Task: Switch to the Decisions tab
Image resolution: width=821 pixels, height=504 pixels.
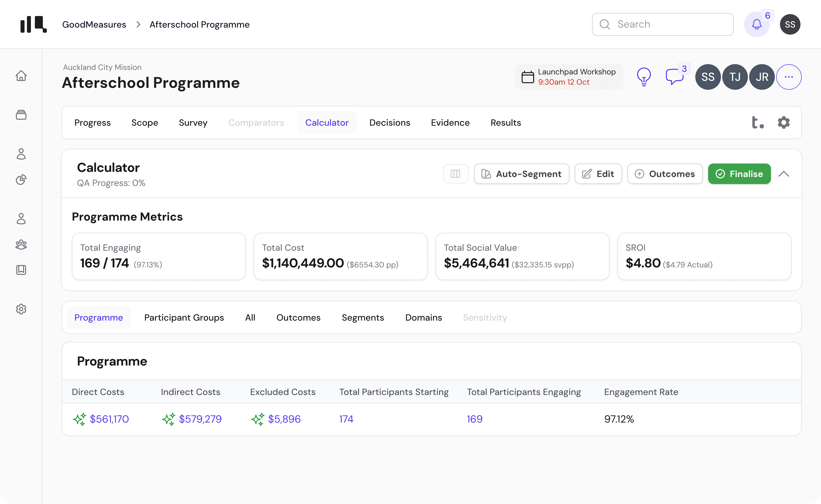Action: 390,123
